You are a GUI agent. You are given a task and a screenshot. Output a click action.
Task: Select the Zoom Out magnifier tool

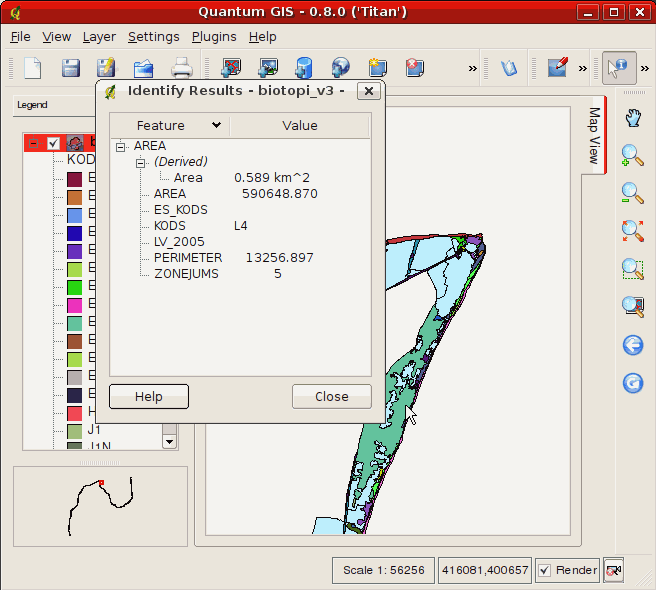pyautogui.click(x=633, y=193)
